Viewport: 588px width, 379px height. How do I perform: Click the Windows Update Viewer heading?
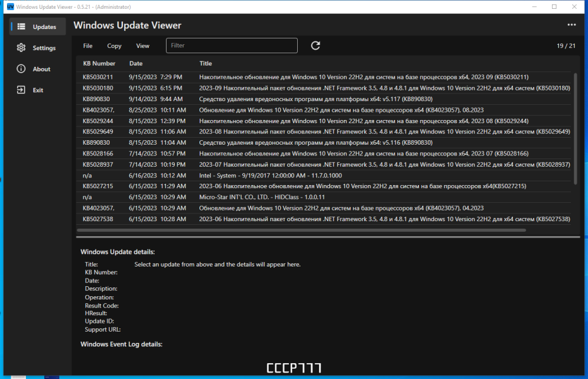coord(127,25)
